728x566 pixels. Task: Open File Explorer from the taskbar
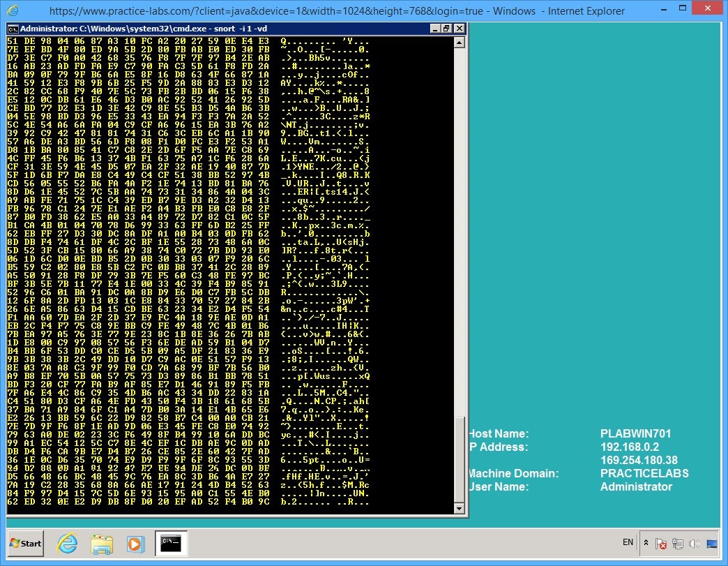click(x=102, y=543)
